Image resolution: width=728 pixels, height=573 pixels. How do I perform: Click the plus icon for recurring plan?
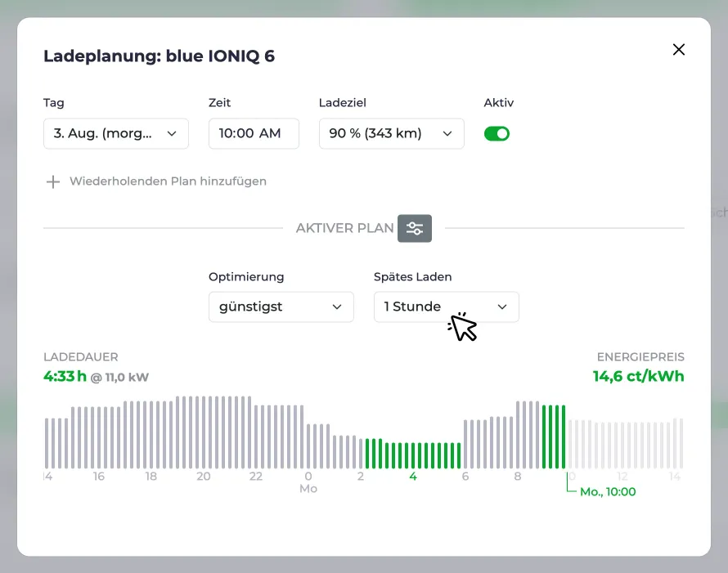tap(53, 181)
